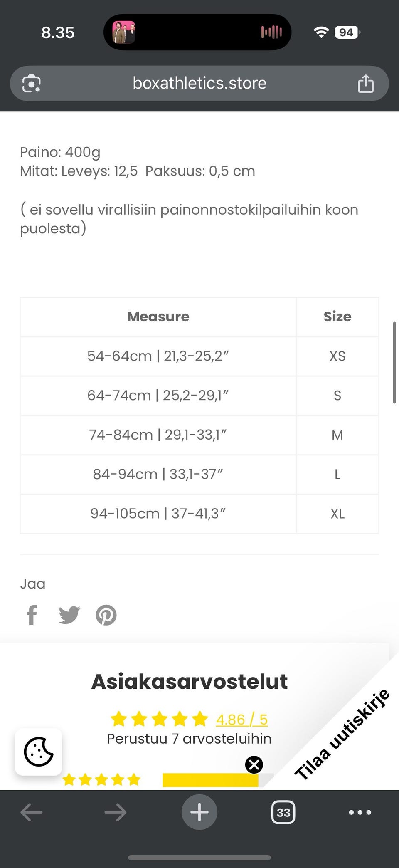The height and width of the screenshot is (868, 399).
Task: Go forward to the next page
Action: coord(116,812)
